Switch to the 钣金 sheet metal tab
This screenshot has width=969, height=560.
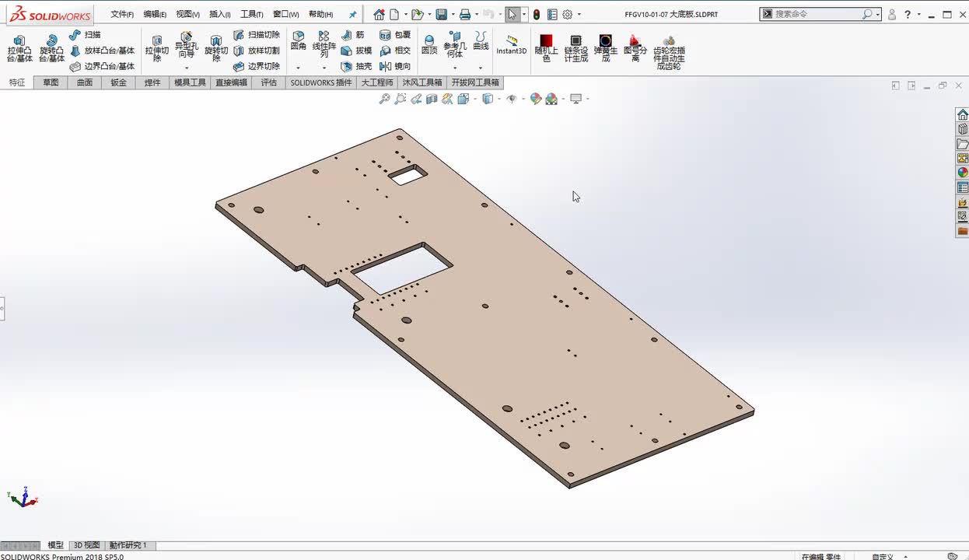(x=118, y=82)
